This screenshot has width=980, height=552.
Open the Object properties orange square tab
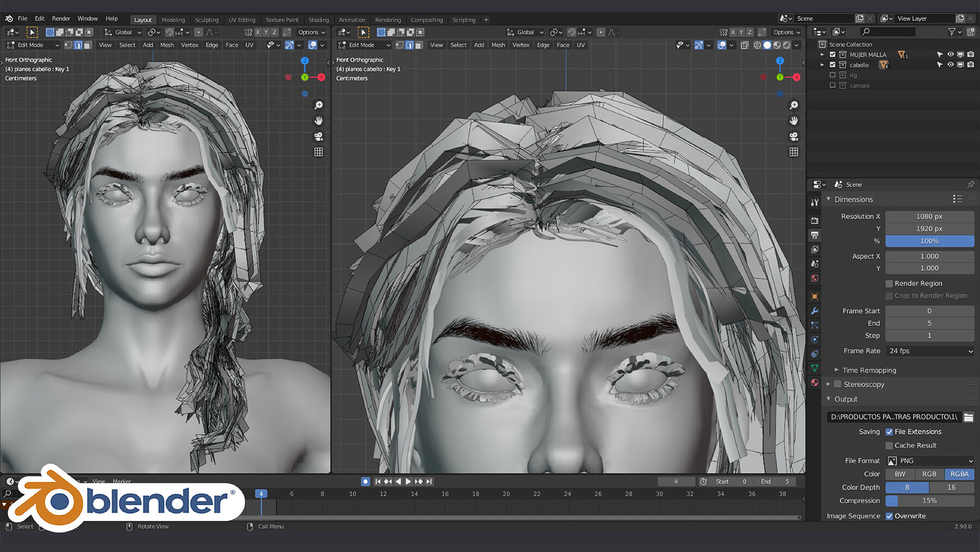pyautogui.click(x=814, y=296)
